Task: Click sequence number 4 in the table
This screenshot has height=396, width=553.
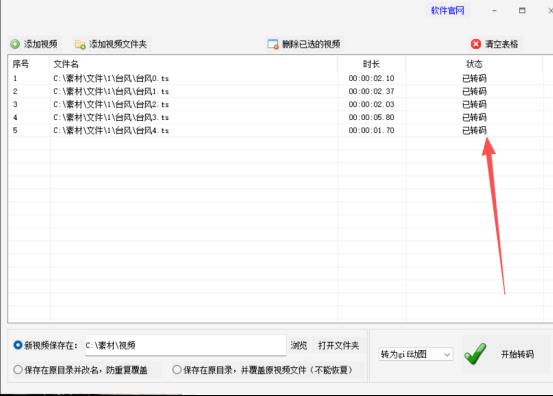Action: pyautogui.click(x=15, y=117)
